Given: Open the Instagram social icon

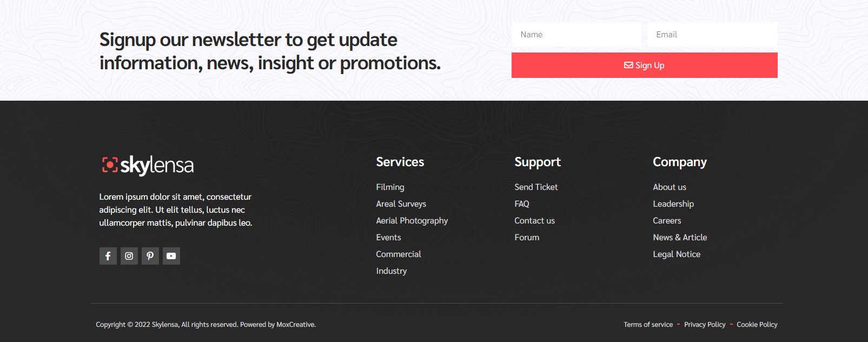Looking at the screenshot, I should point(129,256).
